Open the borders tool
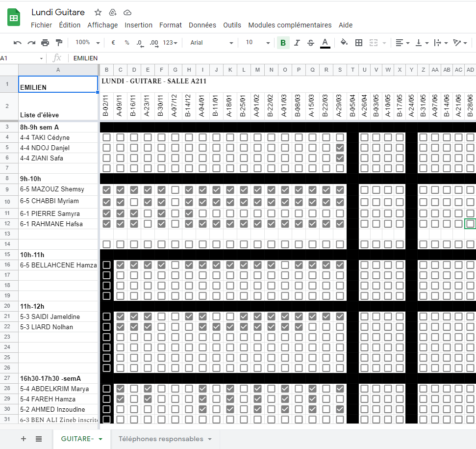The width and height of the screenshot is (476, 449). click(359, 43)
